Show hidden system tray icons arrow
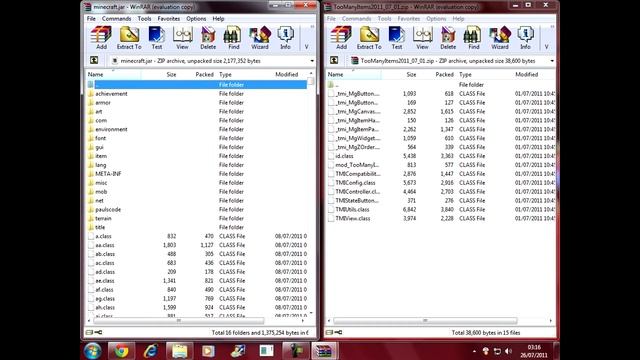Viewport: 640px width, 360px height. point(474,351)
